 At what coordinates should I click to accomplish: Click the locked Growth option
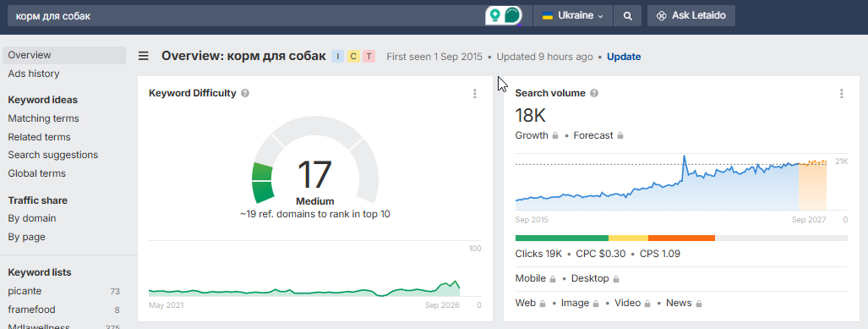[537, 135]
